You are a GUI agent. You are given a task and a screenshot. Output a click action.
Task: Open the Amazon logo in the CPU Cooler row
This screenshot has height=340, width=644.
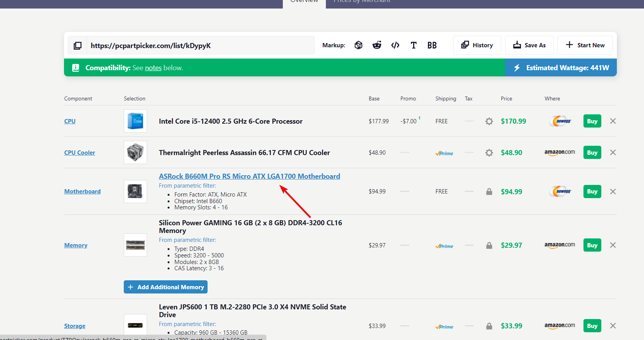560,152
